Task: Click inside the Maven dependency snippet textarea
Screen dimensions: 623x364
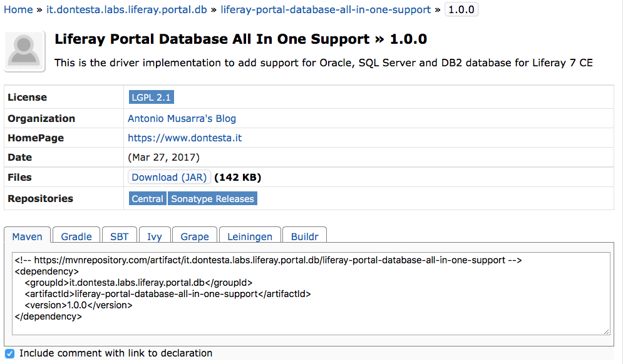Action: click(311, 293)
